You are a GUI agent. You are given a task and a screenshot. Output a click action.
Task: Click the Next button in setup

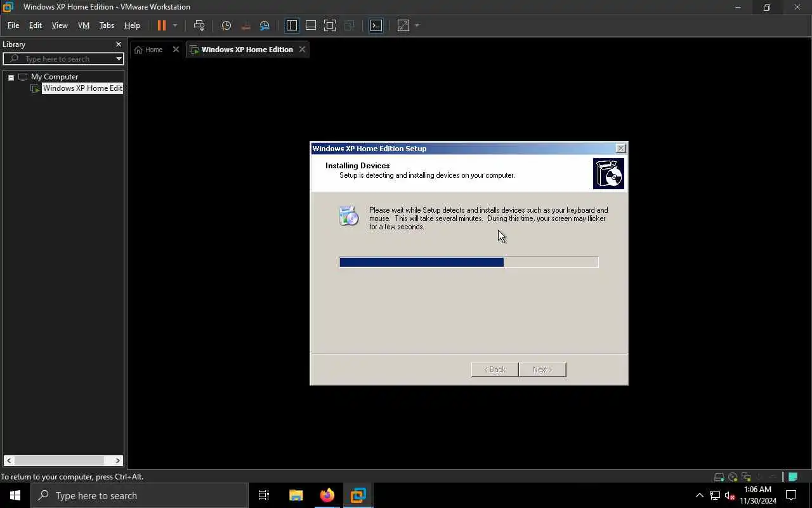(542, 370)
